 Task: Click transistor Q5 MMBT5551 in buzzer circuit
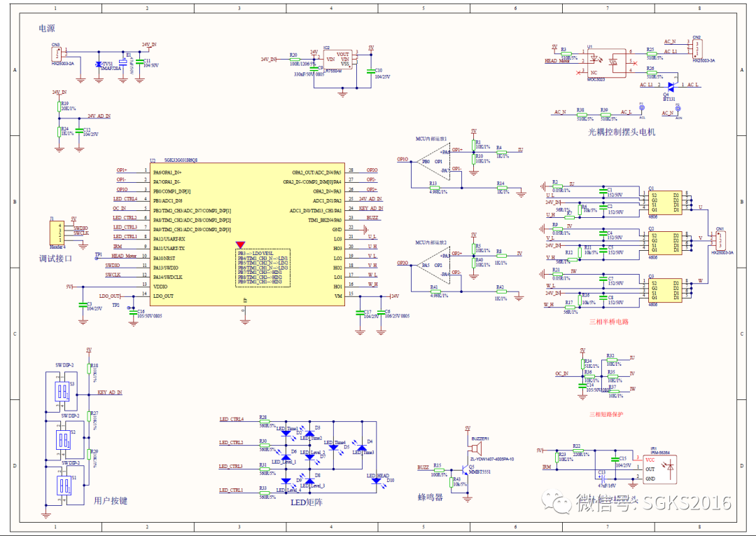[x=466, y=469]
